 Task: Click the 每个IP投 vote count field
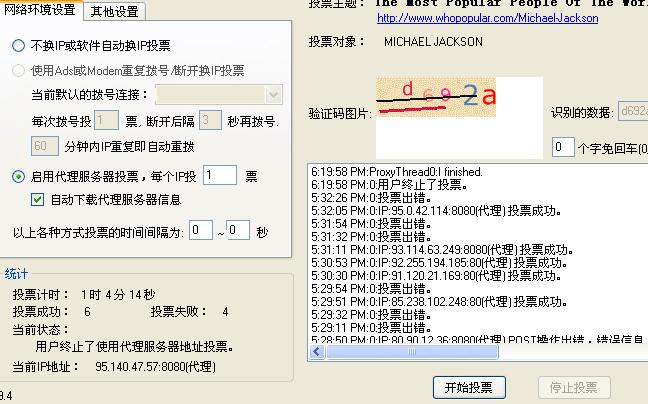click(219, 176)
